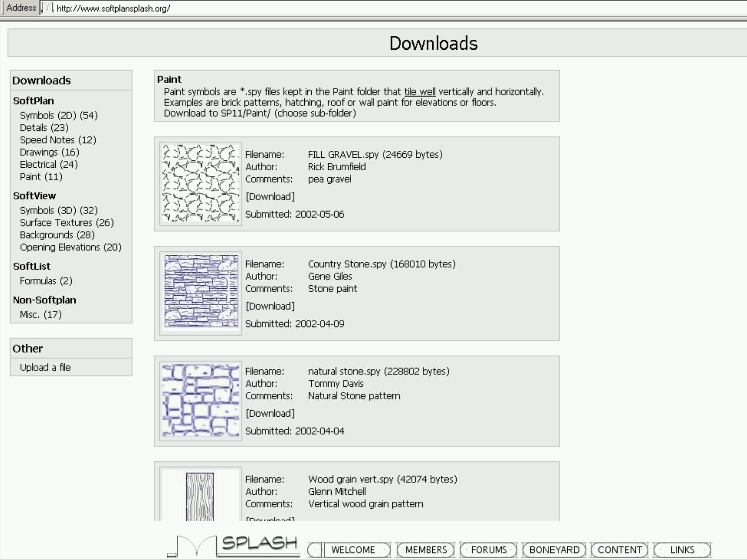Screen dimensions: 747x560
Task: Open the LINKS navigation button
Action: tap(682, 550)
